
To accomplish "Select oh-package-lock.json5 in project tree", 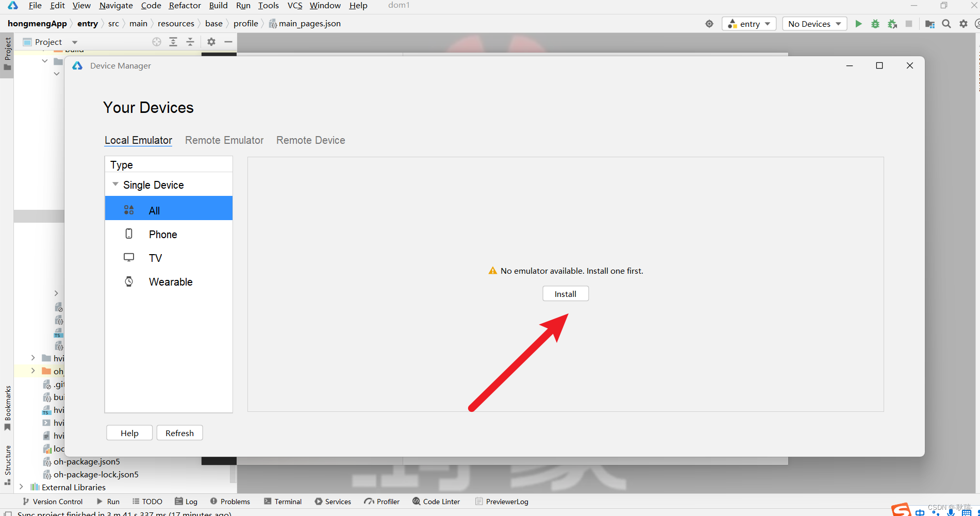I will tap(96, 474).
